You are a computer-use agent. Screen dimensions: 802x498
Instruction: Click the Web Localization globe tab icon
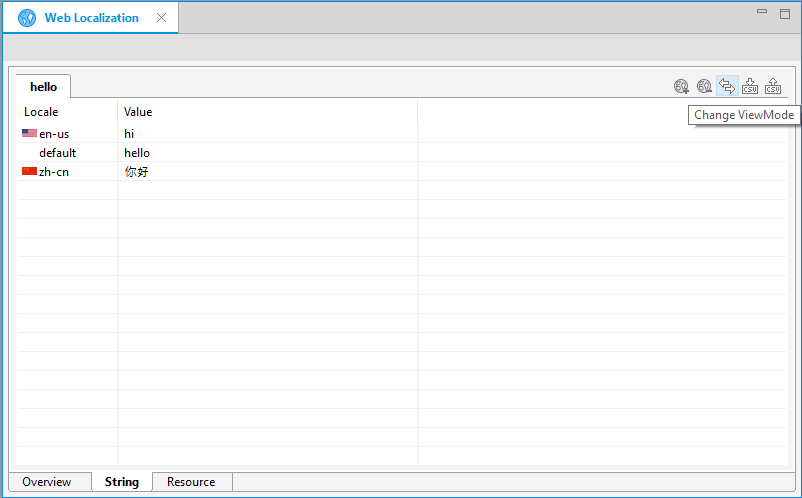[x=27, y=18]
